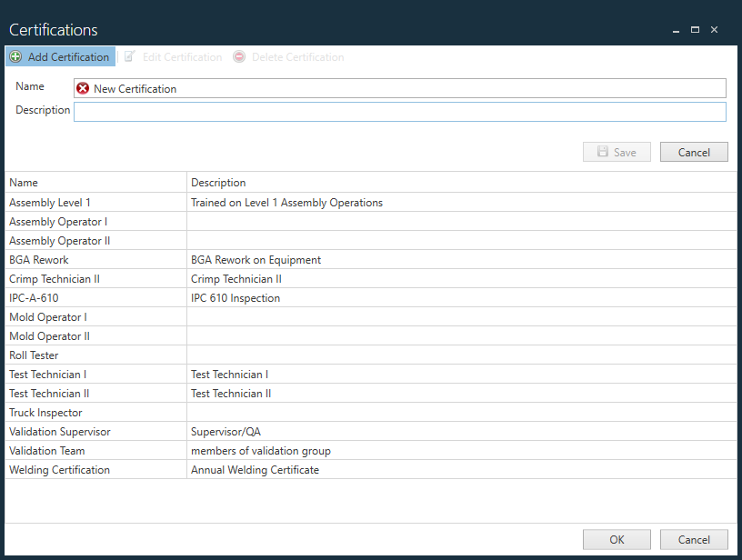Select the Validation Supervisor row
742x560 pixels.
pyautogui.click(x=91, y=431)
